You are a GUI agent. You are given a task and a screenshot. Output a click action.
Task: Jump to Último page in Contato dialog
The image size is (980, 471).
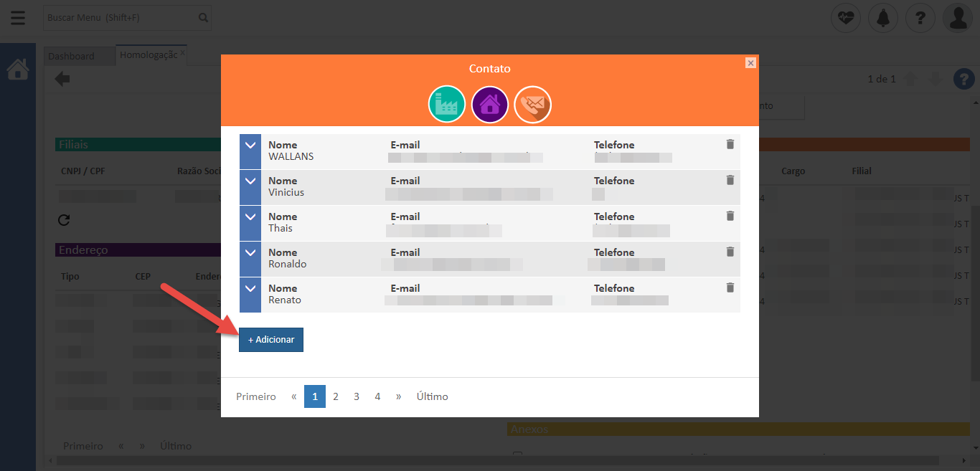click(432, 396)
